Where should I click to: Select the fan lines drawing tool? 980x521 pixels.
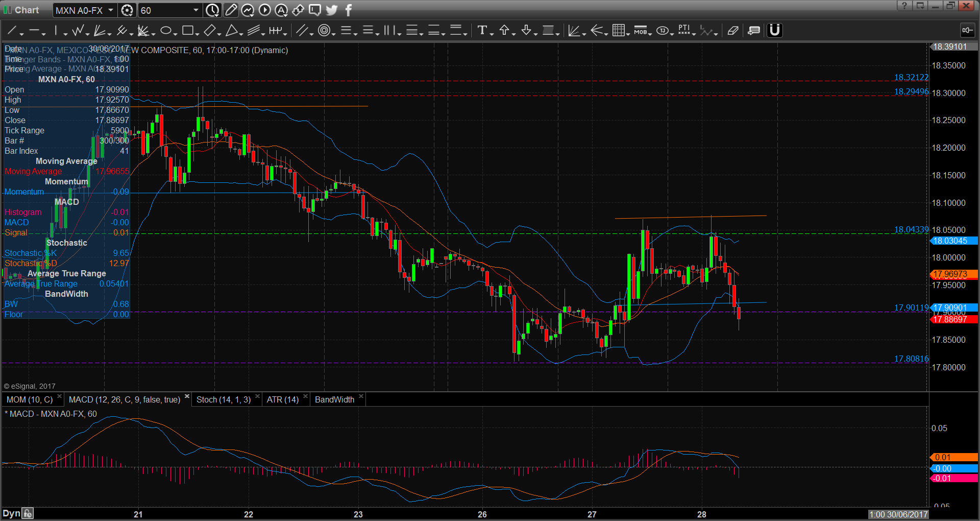coord(100,31)
